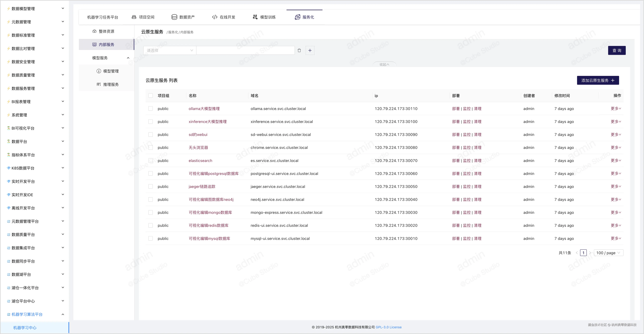The height and width of the screenshot is (334, 644).
Task: Expand 更多 menu for sd的webui row
Action: point(616,135)
